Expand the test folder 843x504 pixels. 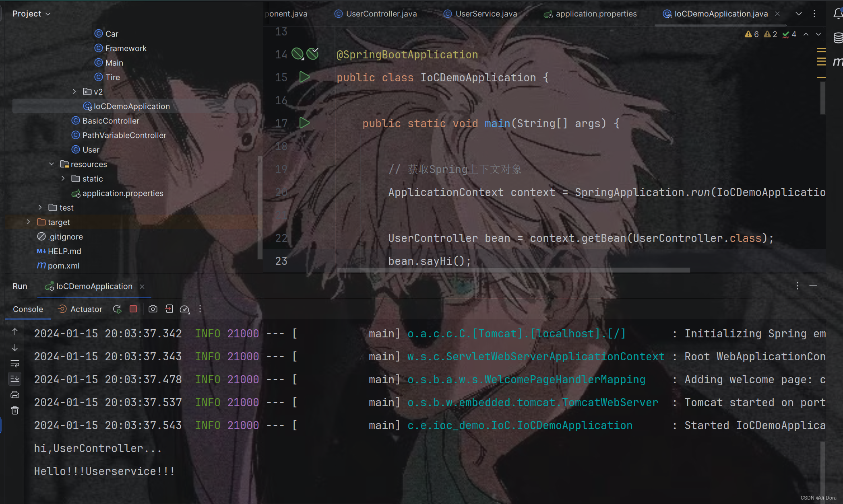click(x=40, y=207)
